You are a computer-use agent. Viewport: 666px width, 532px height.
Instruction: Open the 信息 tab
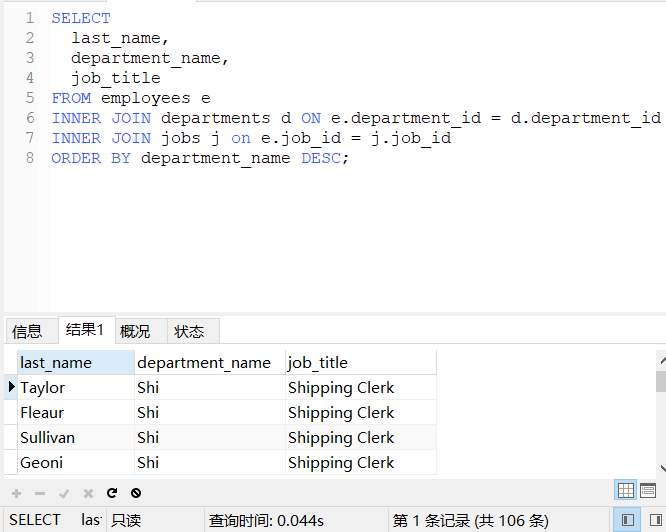[27, 331]
